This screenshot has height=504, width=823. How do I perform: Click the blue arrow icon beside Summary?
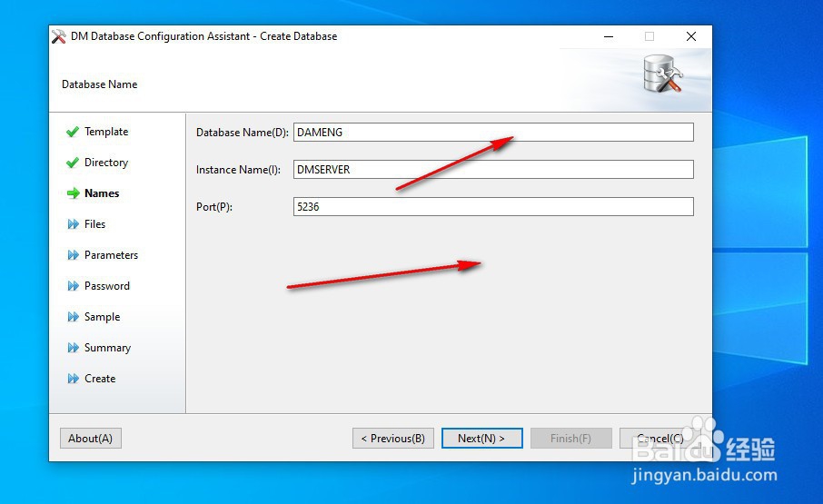(x=73, y=348)
